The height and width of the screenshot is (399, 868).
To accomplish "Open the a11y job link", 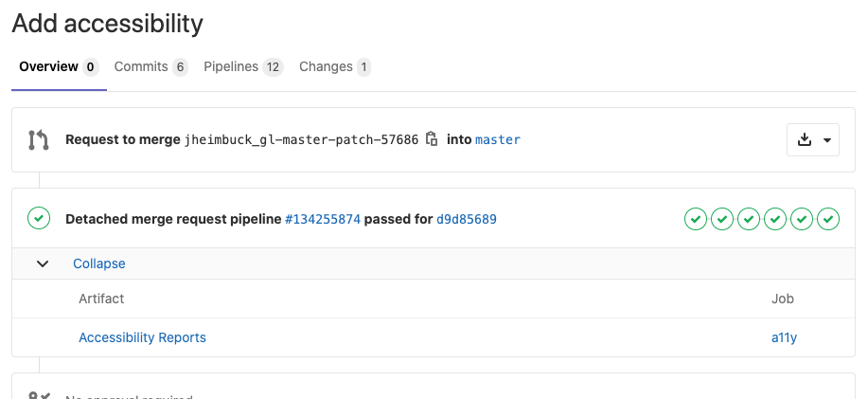I will 784,337.
